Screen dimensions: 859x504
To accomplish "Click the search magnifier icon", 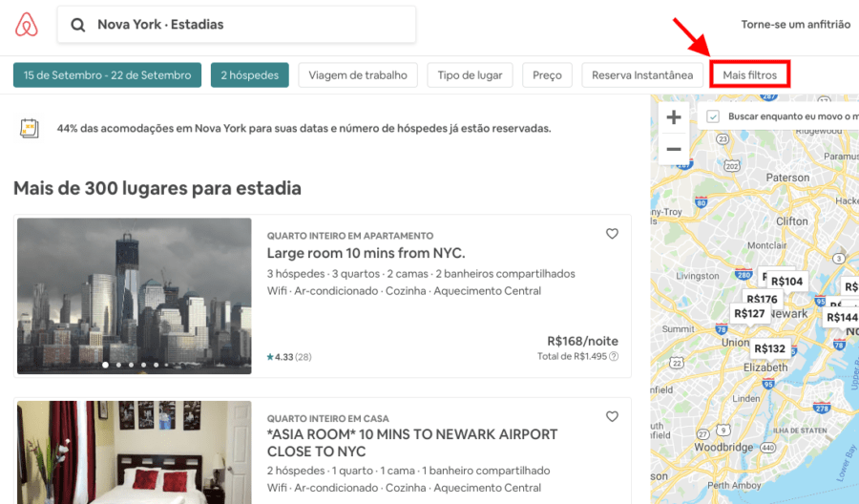I will click(78, 25).
